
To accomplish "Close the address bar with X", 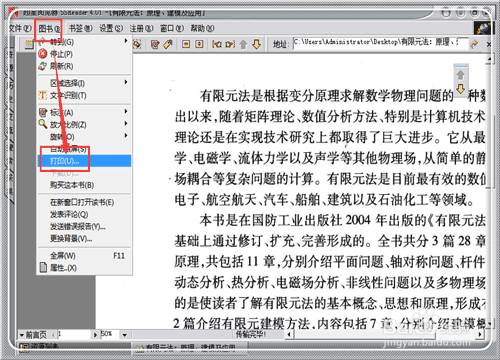I will (x=488, y=44).
